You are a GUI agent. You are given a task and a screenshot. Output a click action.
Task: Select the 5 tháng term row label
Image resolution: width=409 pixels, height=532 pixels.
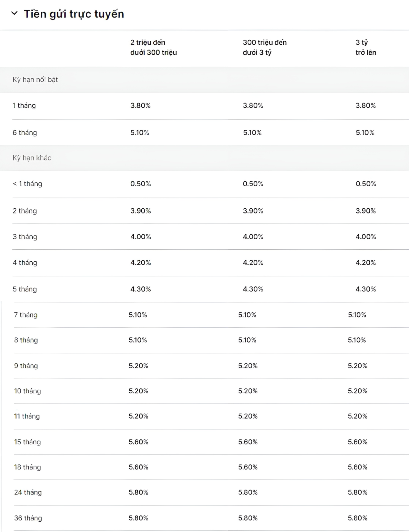25,289
